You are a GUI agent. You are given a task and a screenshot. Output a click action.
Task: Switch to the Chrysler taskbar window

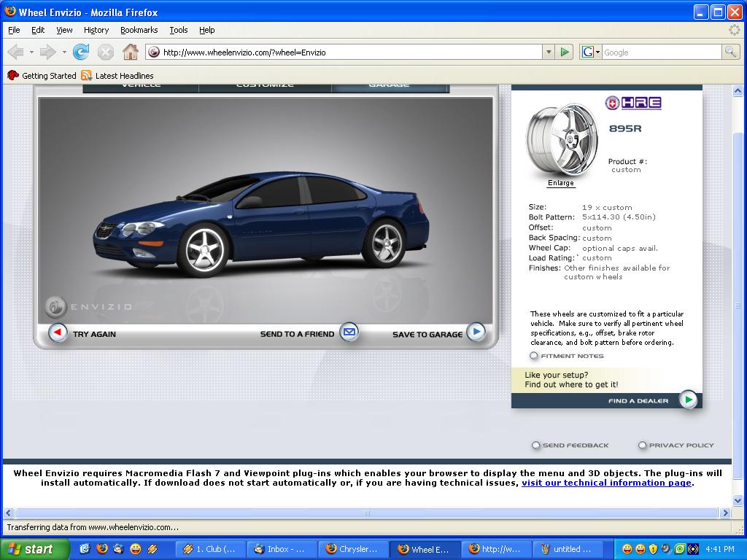pos(353,549)
